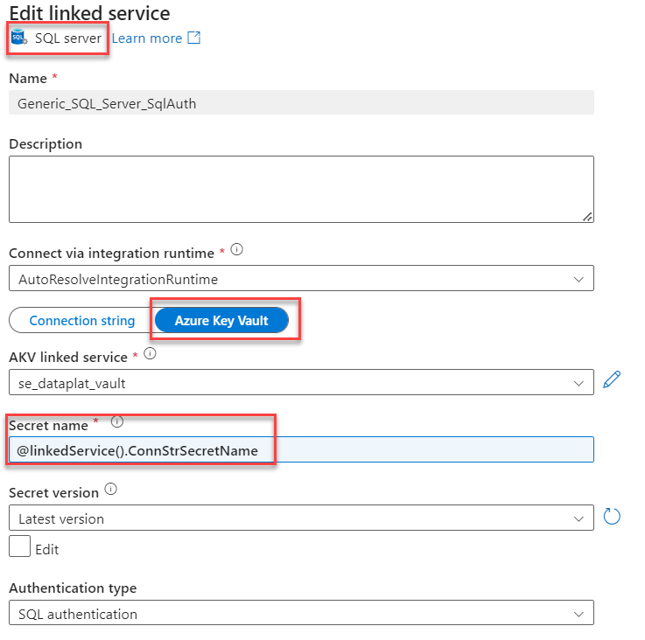Click inside the Description text area

pyautogui.click(x=301, y=188)
